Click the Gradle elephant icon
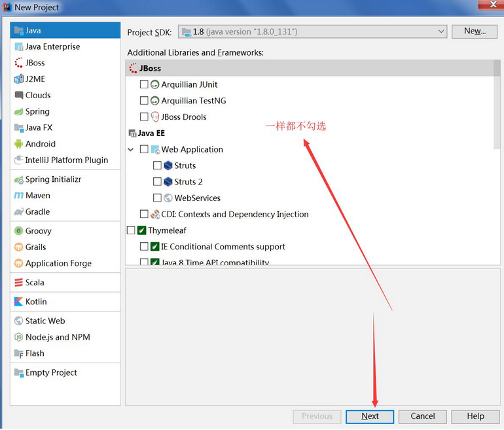 pos(19,212)
